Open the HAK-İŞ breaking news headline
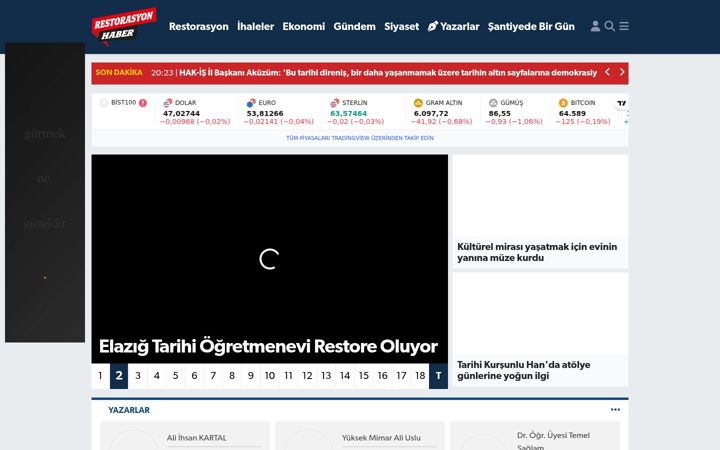Image resolution: width=720 pixels, height=450 pixels. [x=388, y=73]
